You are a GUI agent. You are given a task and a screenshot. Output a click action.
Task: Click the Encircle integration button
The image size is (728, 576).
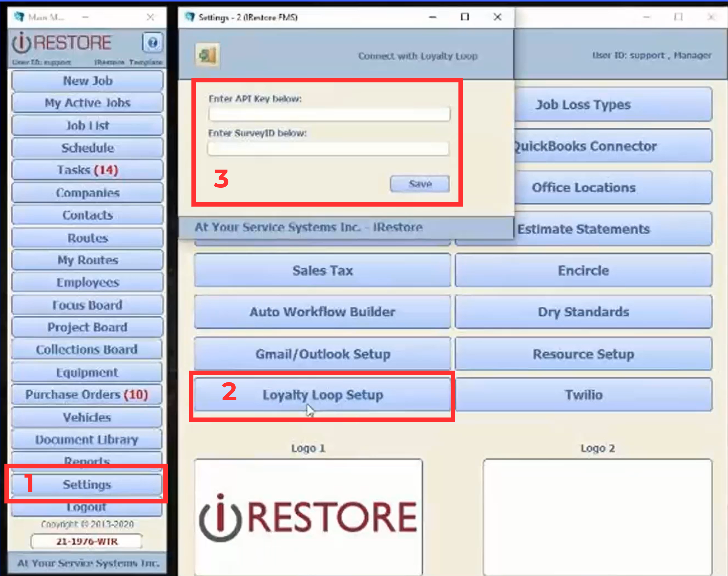pyautogui.click(x=584, y=270)
